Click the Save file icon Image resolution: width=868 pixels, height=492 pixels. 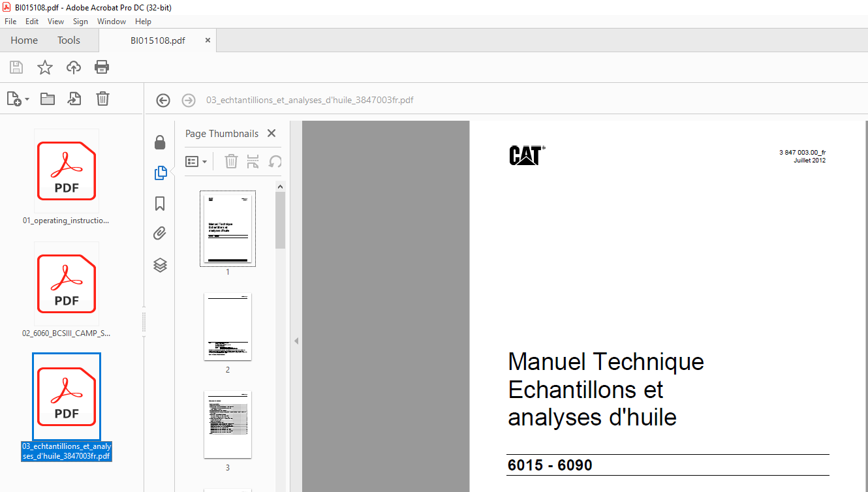[x=16, y=67]
